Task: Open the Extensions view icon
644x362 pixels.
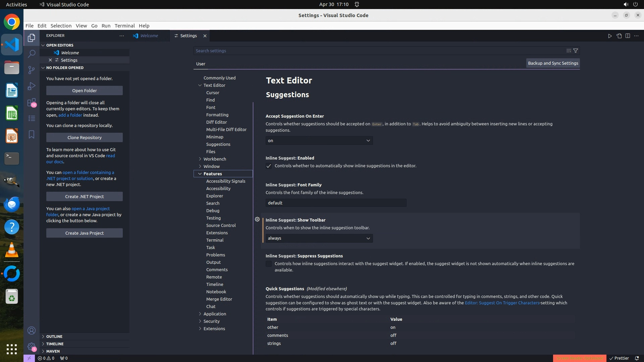Action: [32, 102]
